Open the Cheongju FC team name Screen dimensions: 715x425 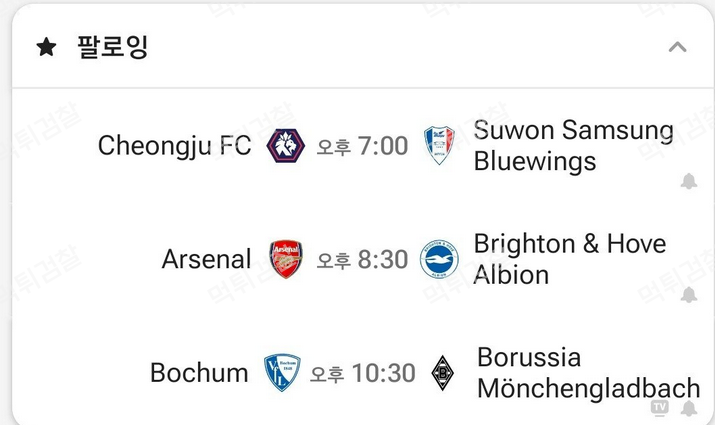(x=175, y=145)
